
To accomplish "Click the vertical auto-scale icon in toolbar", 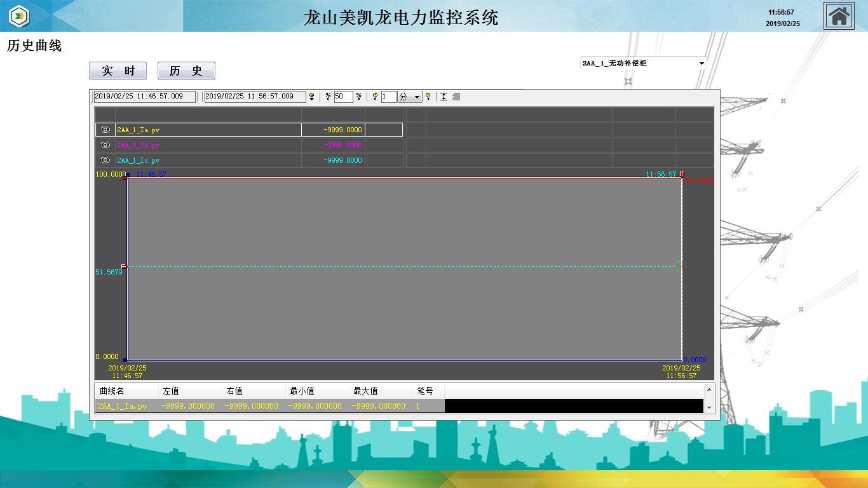I will (444, 97).
